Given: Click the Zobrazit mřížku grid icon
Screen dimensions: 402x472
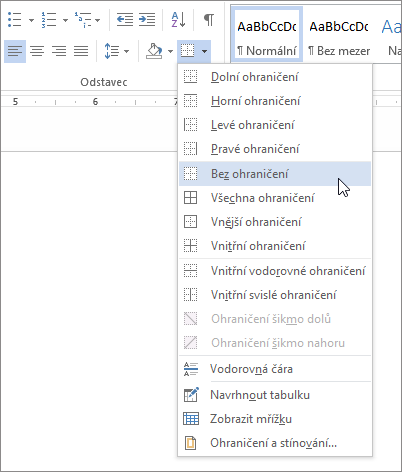Looking at the screenshot, I should 191,419.
